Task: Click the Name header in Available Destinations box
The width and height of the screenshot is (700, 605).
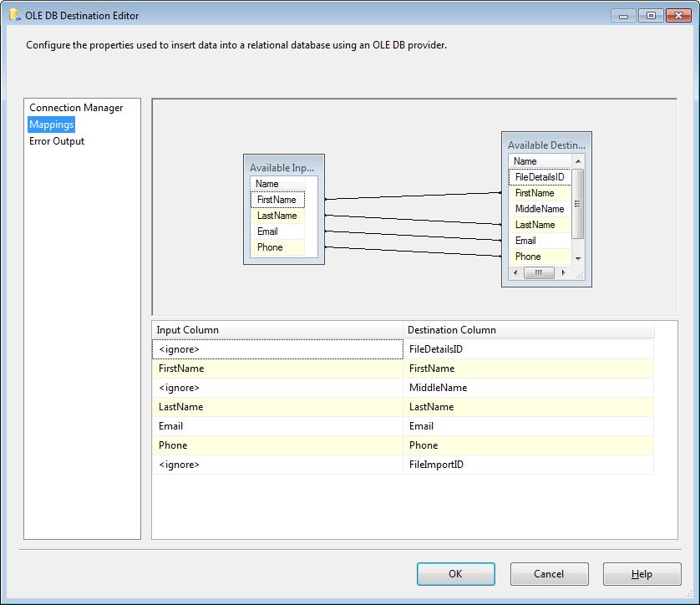Action: (x=540, y=161)
